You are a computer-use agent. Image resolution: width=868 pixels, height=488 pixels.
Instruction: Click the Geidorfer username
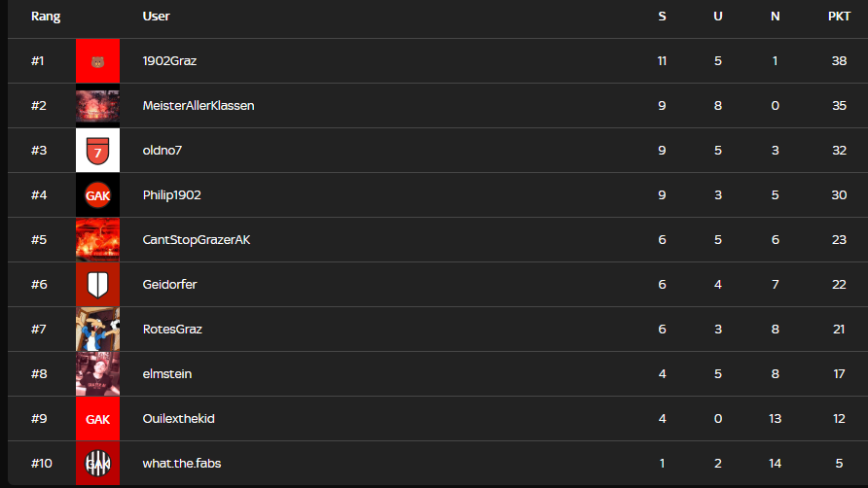coord(169,285)
